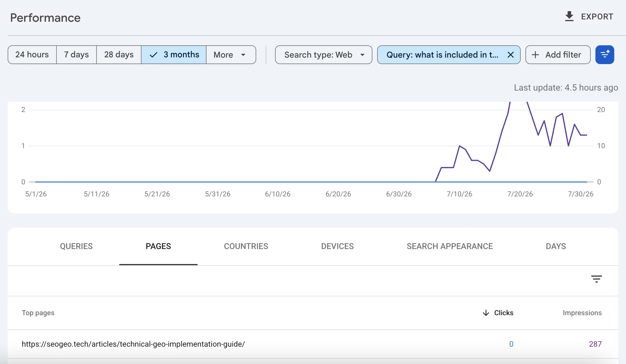Click the Export download icon
The image size is (626, 364).
(569, 16)
